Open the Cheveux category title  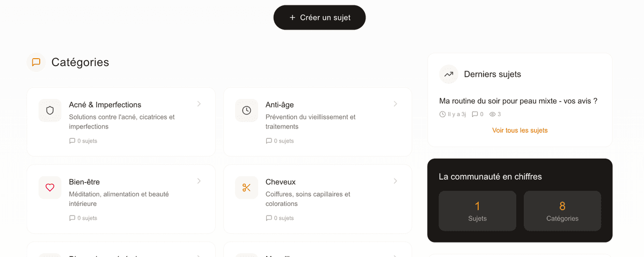pos(281,182)
